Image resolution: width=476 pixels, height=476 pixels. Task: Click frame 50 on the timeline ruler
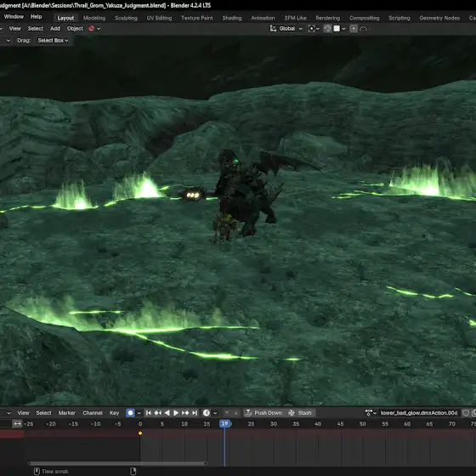(x=362, y=424)
